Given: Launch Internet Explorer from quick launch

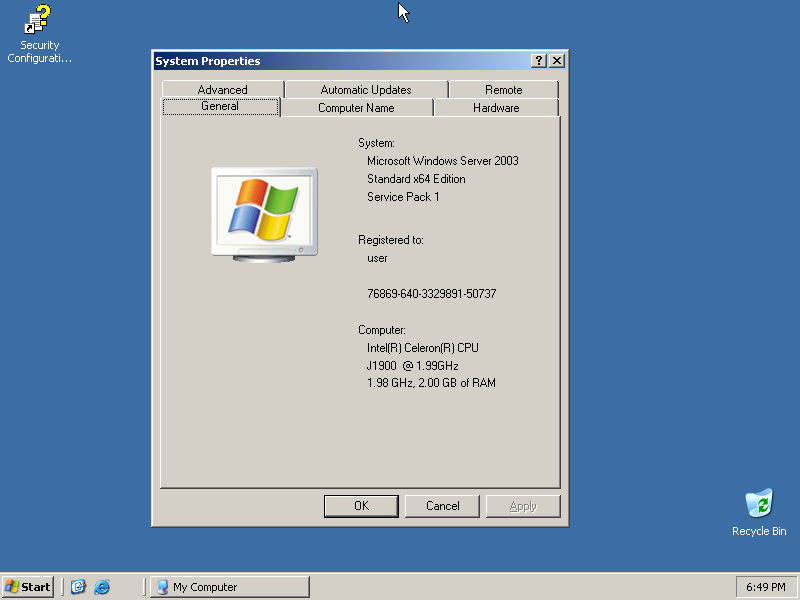Looking at the screenshot, I should tap(102, 587).
